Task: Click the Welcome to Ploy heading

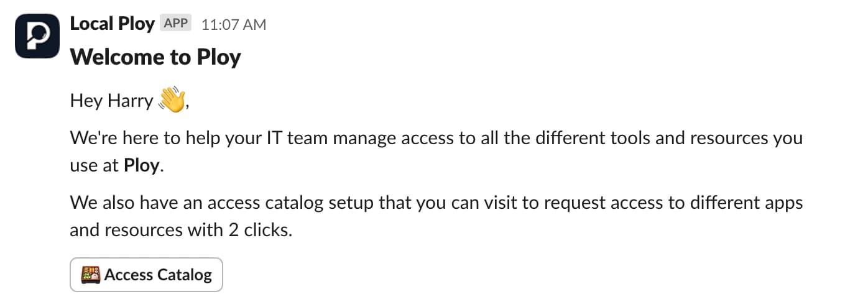Action: point(155,57)
